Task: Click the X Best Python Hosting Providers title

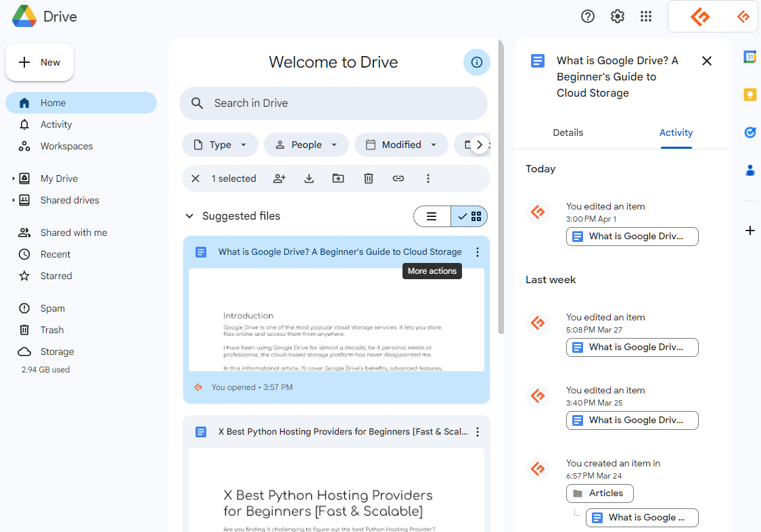Action: click(343, 431)
